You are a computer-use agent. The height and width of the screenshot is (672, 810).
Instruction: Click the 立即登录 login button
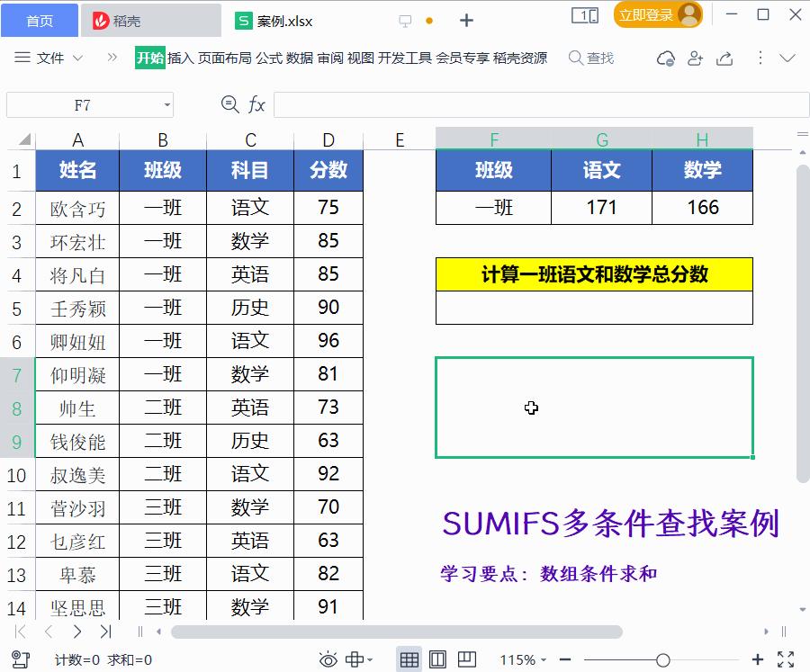646,15
